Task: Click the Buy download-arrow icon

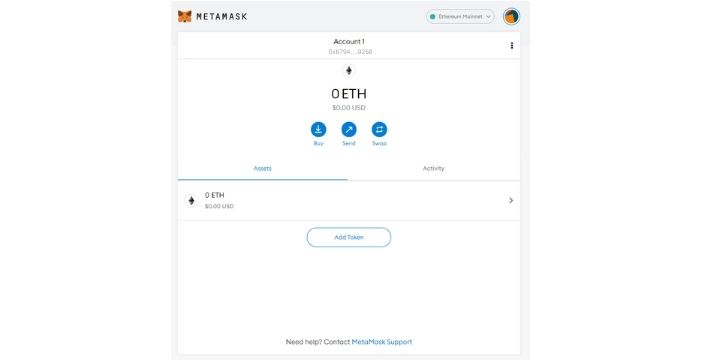Action: pyautogui.click(x=318, y=129)
